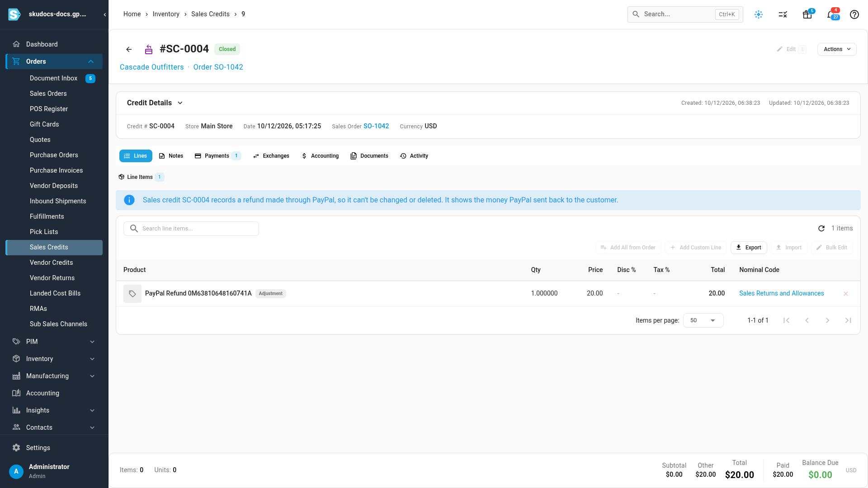Click the back arrow beside #SC-0004
Screen dimensions: 868x488
click(x=129, y=49)
